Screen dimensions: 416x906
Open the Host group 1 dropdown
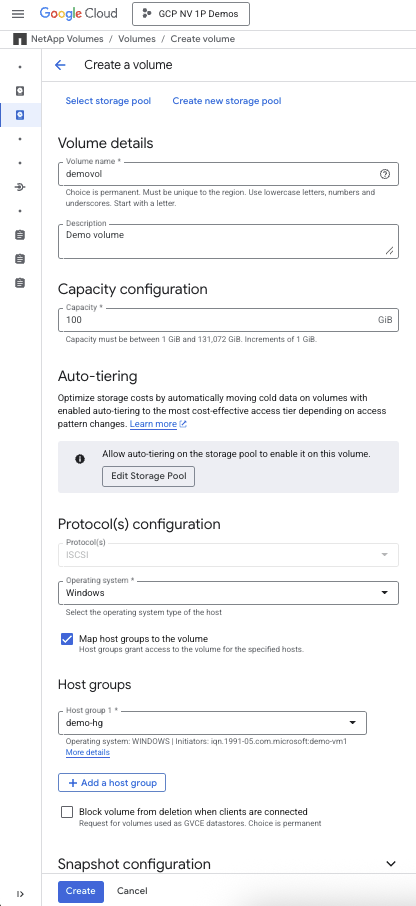[212, 723]
